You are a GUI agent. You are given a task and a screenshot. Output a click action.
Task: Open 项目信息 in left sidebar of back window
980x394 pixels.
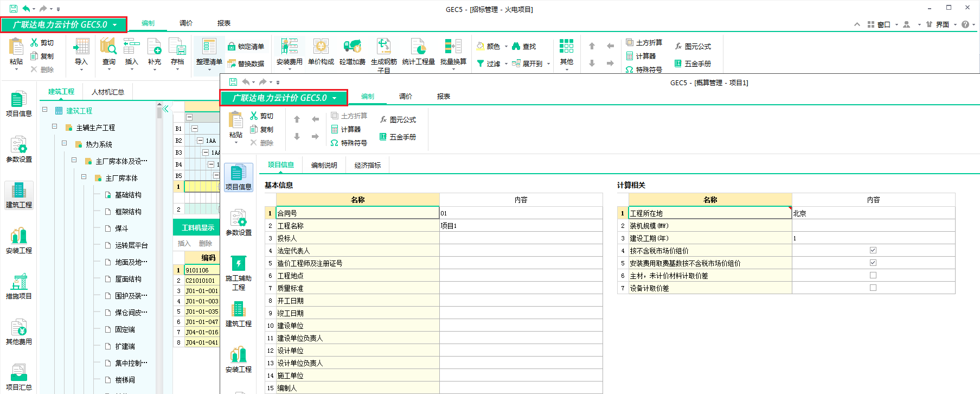tap(19, 104)
